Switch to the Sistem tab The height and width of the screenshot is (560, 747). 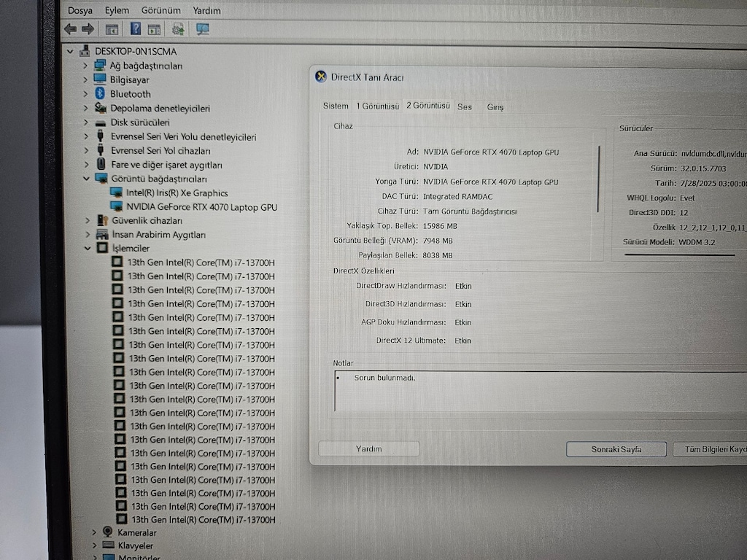pyautogui.click(x=336, y=106)
